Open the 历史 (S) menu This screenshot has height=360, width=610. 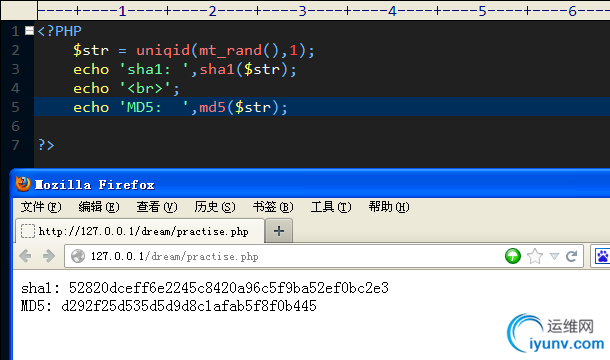(215, 207)
